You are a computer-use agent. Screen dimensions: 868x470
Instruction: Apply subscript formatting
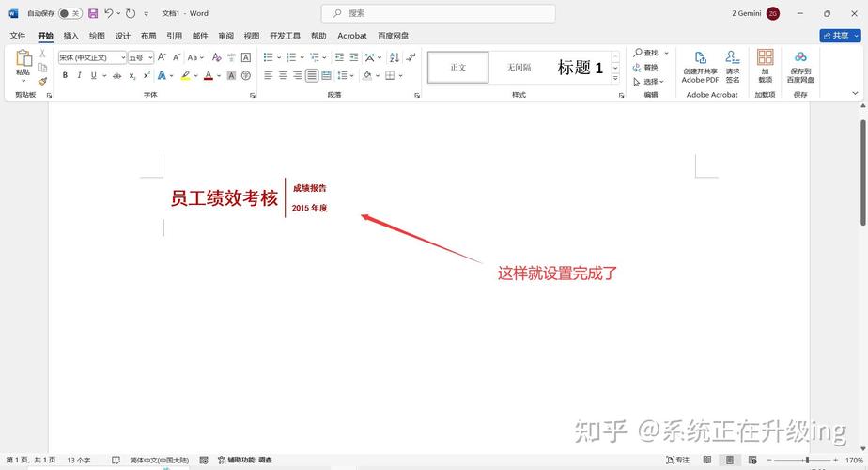click(132, 75)
